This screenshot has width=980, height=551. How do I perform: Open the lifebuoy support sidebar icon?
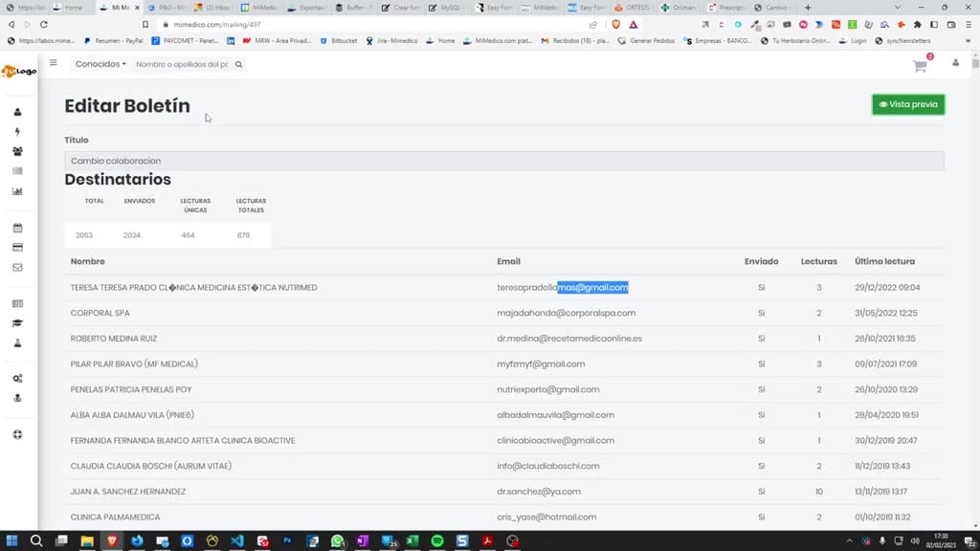pos(17,435)
